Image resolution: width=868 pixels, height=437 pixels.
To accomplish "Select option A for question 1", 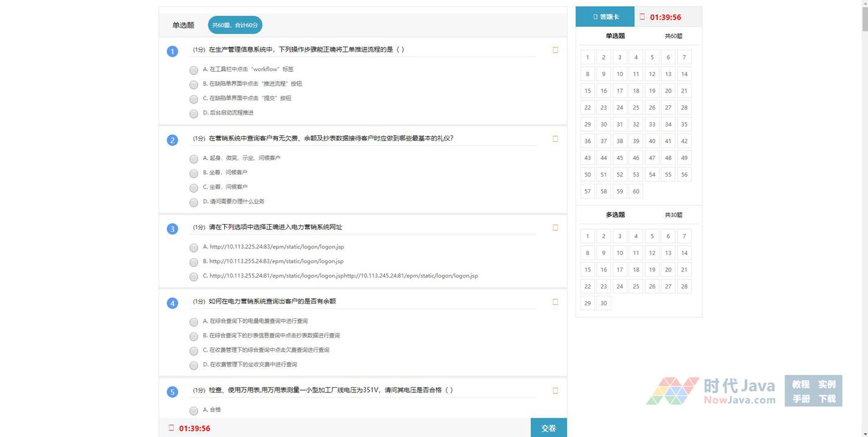I will 194,70.
